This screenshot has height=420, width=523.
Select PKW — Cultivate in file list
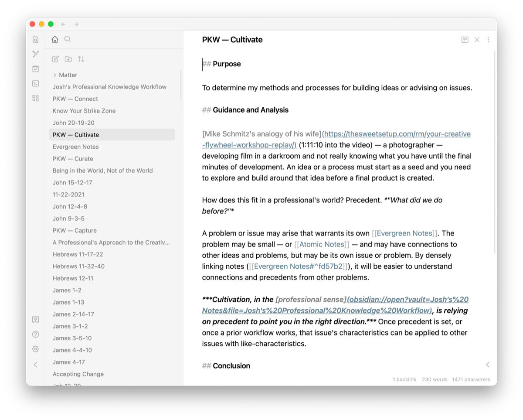point(112,135)
